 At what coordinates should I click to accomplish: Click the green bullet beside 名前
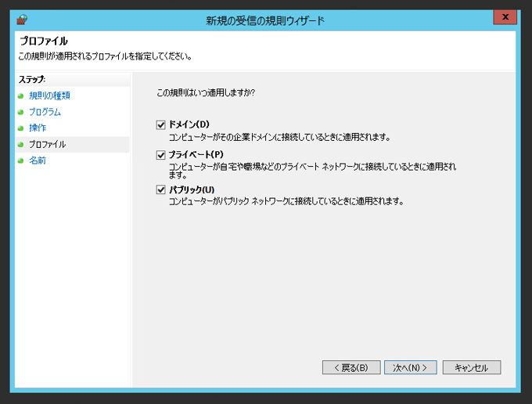tap(20, 161)
